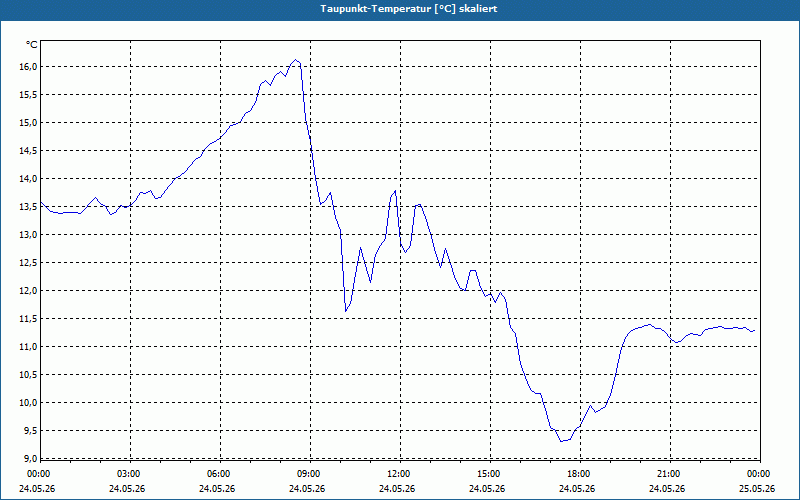Click the 9,0 y-axis label
Screen dimensions: 800x500
click(x=31, y=458)
